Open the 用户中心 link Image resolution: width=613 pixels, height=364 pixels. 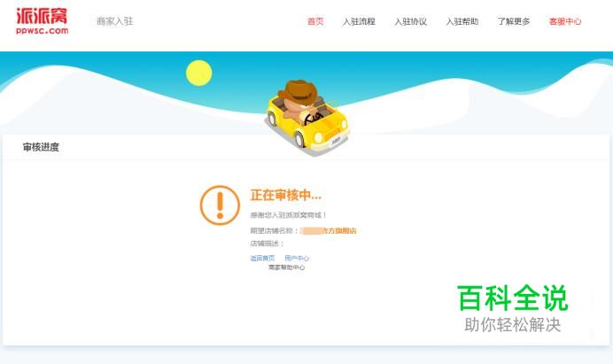click(x=297, y=258)
